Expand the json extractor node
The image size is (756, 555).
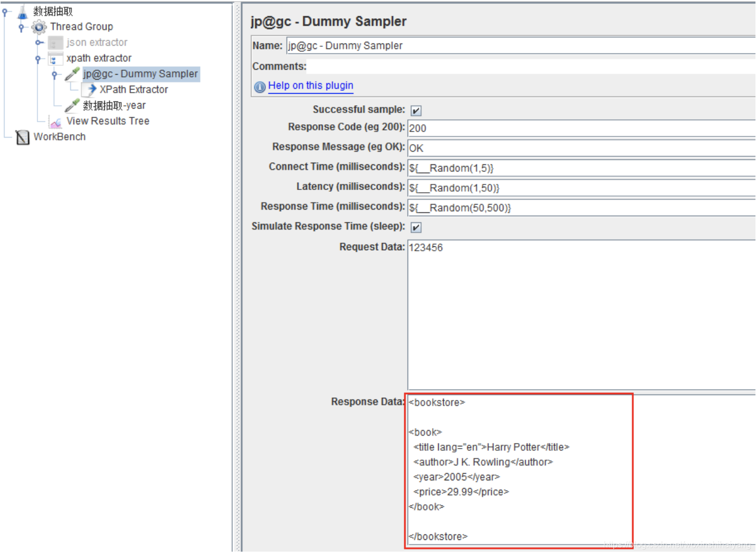[39, 42]
